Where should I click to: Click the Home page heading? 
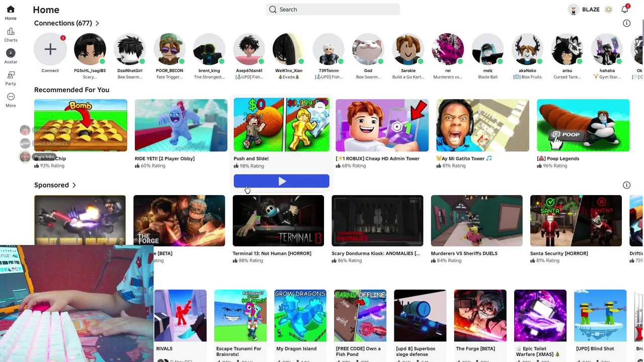point(46,10)
